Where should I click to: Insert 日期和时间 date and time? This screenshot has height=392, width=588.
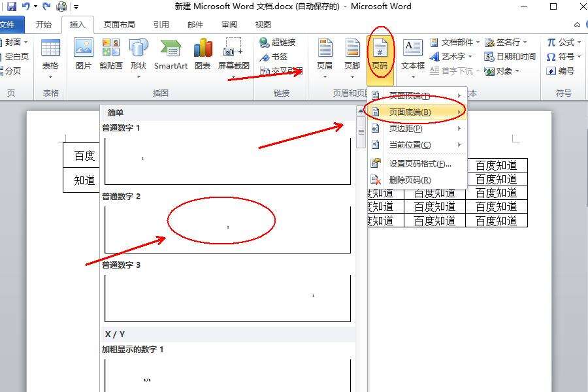pos(510,57)
